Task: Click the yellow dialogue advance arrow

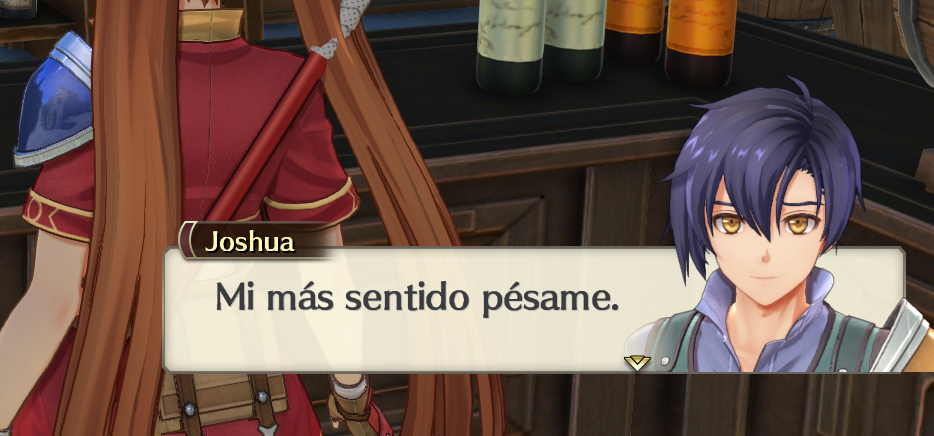Action: point(637,362)
